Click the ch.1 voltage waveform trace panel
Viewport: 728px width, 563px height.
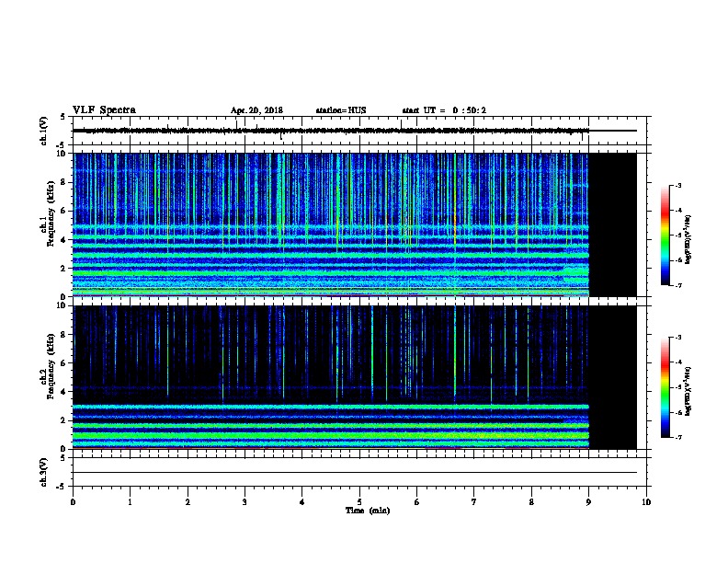(359, 131)
